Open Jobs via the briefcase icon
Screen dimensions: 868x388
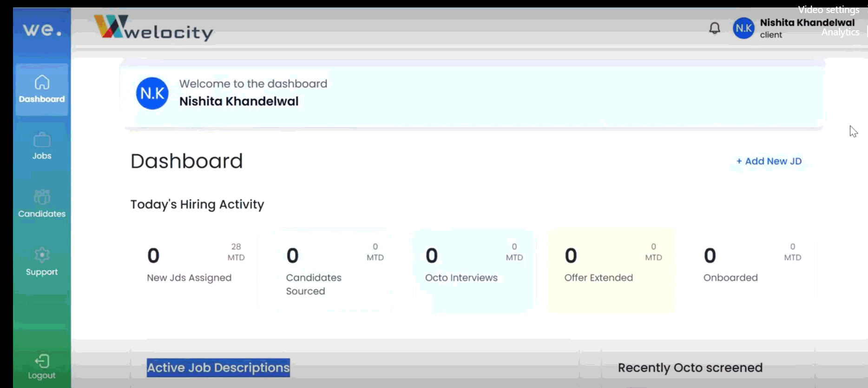pos(42,140)
